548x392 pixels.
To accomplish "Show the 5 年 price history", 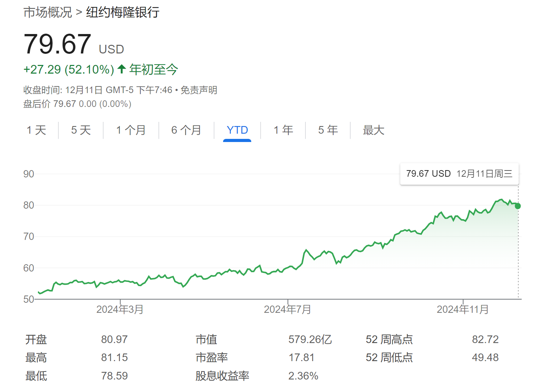I will [x=328, y=130].
